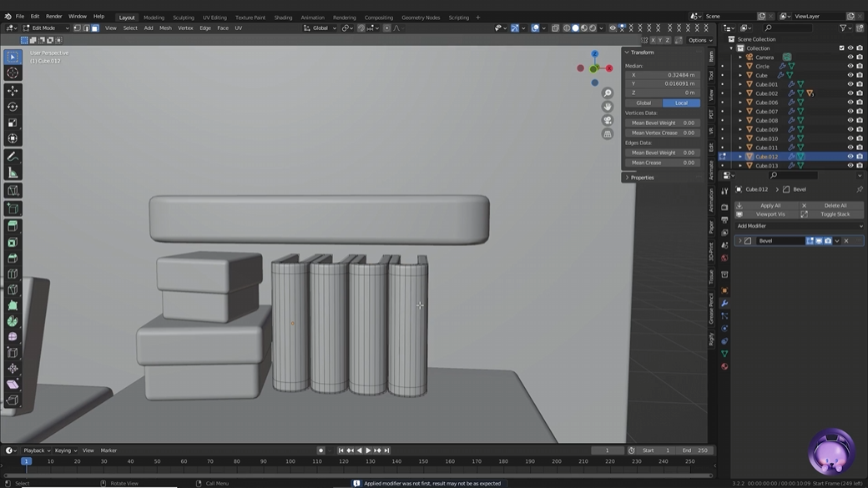This screenshot has width=868, height=488.
Task: Click the viewport zoom magnifier icon
Action: (x=608, y=93)
